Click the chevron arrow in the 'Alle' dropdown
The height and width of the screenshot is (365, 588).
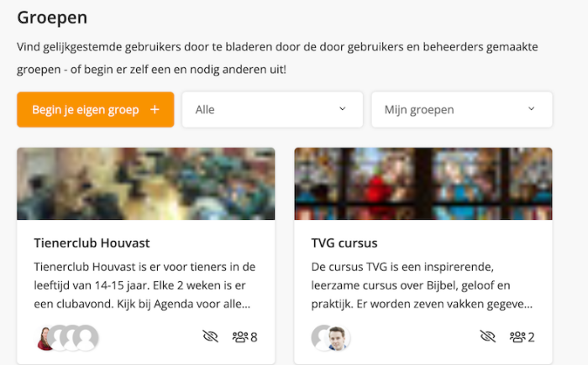click(x=343, y=109)
